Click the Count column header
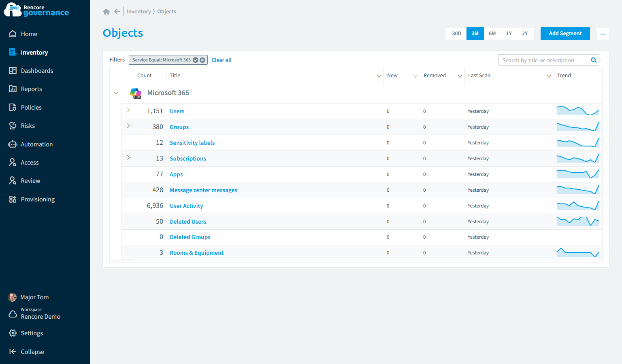Screen dimensions: 622x364 [145, 76]
